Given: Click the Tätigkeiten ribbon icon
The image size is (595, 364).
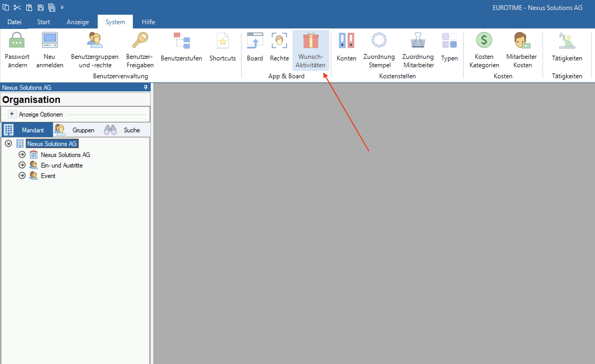Looking at the screenshot, I should click(x=567, y=41).
